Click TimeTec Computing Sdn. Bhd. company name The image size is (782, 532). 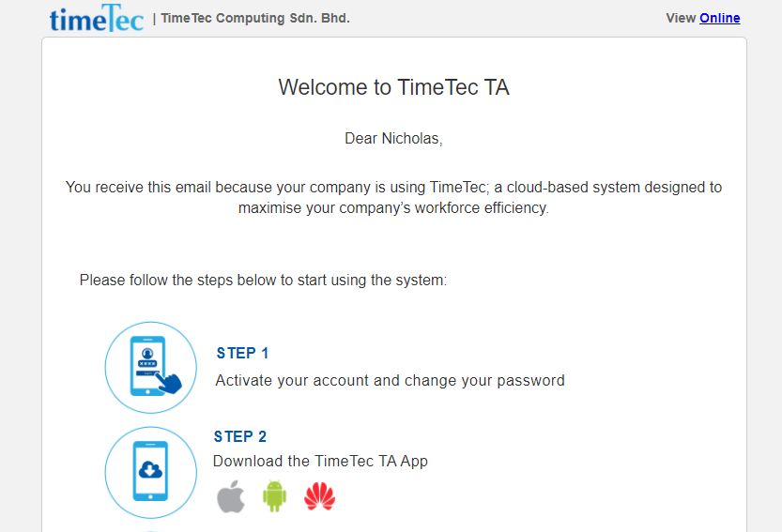point(255,18)
